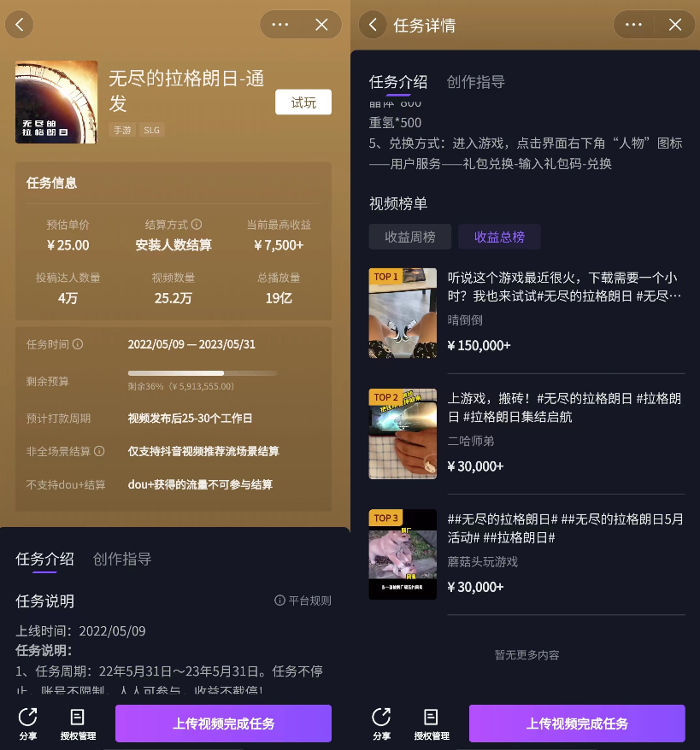Open the ••• menu on the 任务详情 page
Image resolution: width=700 pixels, height=750 pixels.
633,24
